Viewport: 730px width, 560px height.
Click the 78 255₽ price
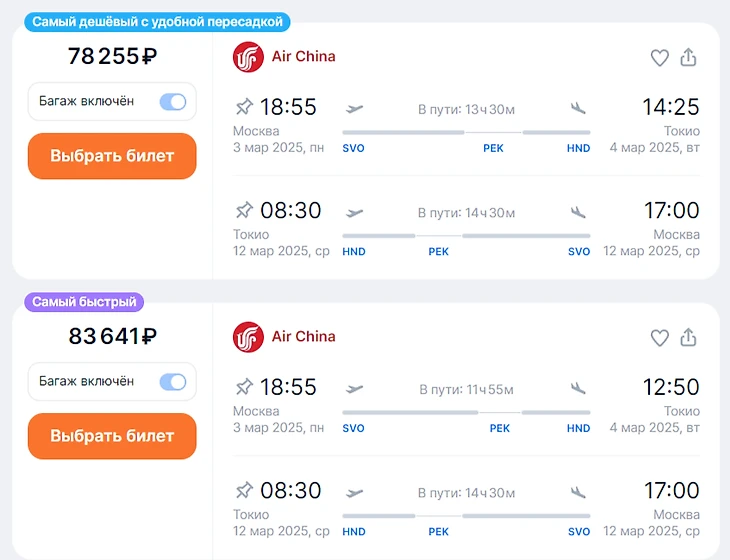pyautogui.click(x=112, y=57)
